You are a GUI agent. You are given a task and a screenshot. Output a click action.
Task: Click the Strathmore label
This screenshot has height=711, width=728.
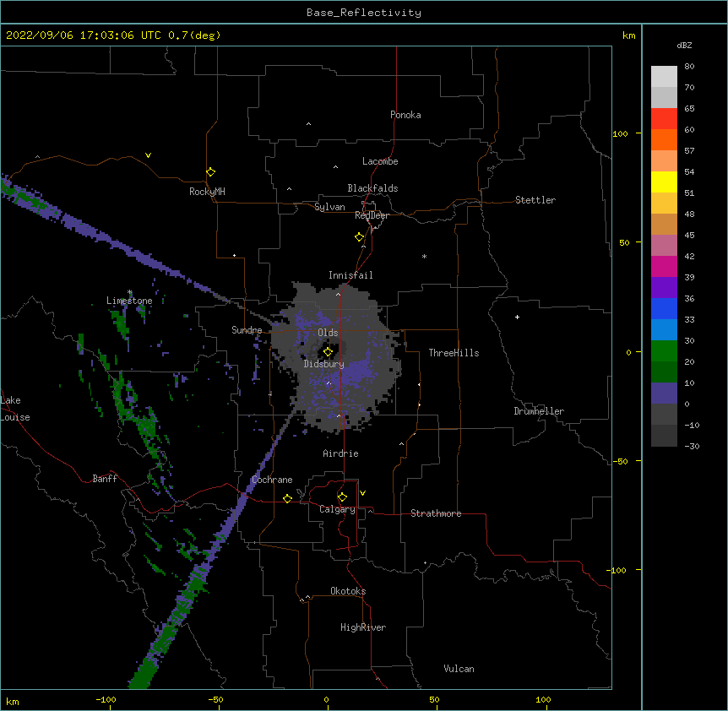point(436,513)
